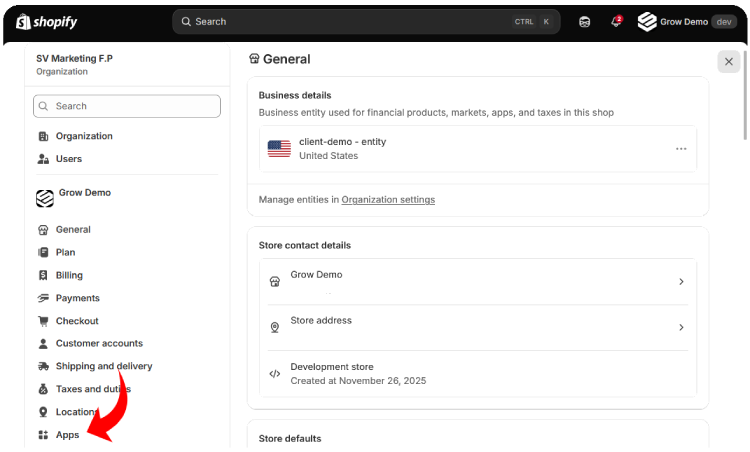Click the Customer accounts person icon
This screenshot has height=452, width=750.
coord(43,343)
